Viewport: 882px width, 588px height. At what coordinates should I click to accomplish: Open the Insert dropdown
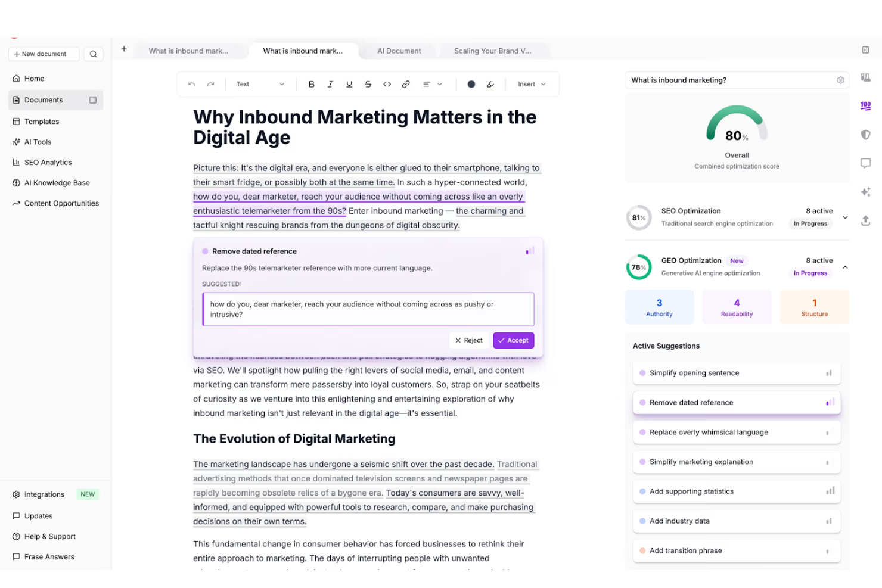(532, 85)
